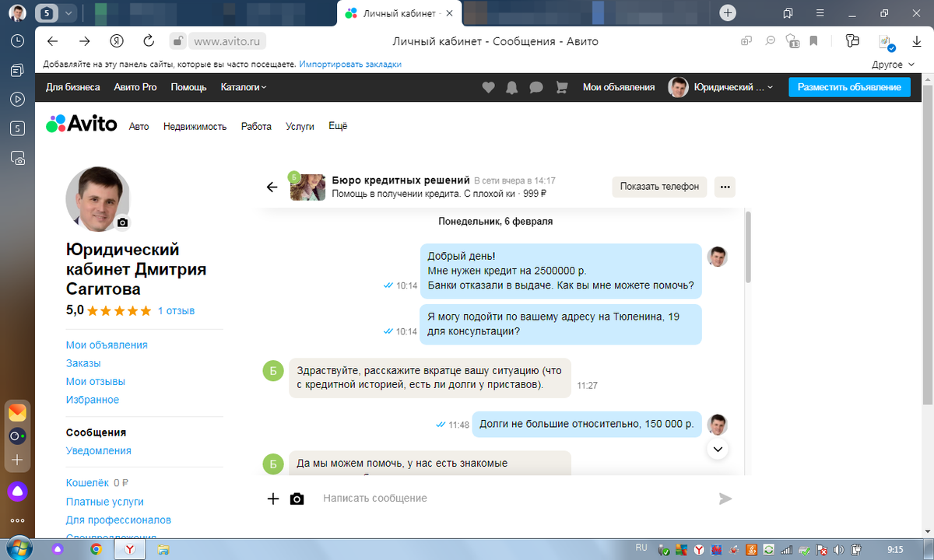Open Мои объявления in top header
The width and height of the screenshot is (934, 560).
[619, 87]
